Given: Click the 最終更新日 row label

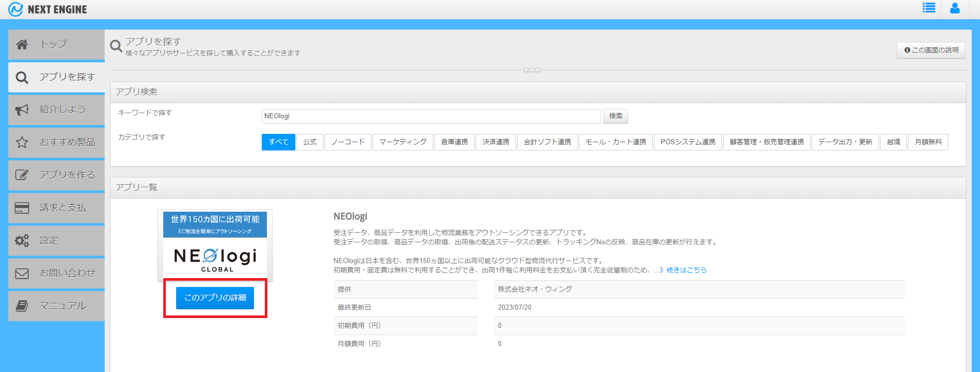Looking at the screenshot, I should coord(405,308).
